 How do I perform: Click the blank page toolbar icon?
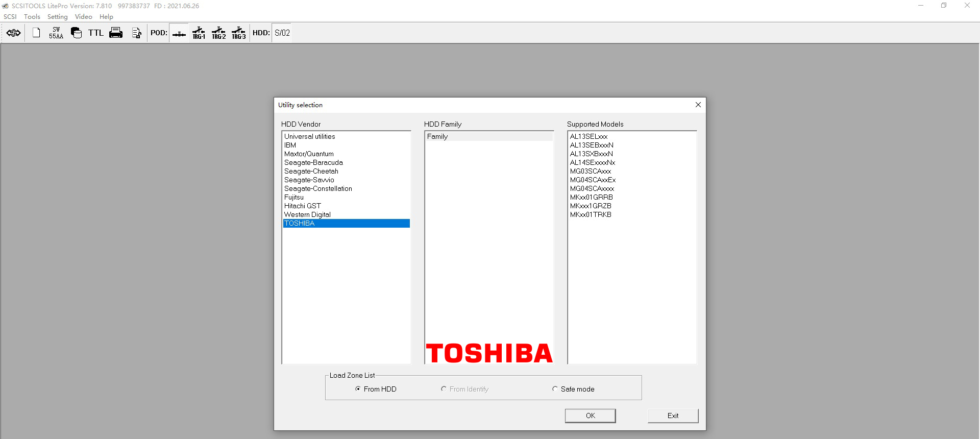[36, 33]
